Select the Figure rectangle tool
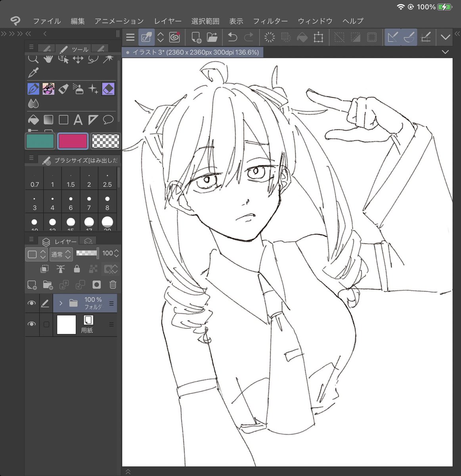This screenshot has width=461, height=476. tap(63, 119)
